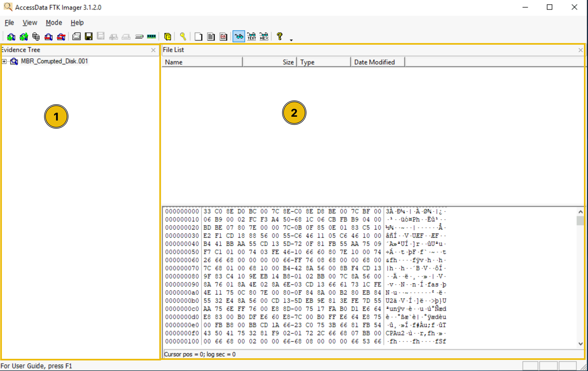Click the Add Evidence Item toolbar icon
The height and width of the screenshot is (371, 588).
click(x=11, y=37)
